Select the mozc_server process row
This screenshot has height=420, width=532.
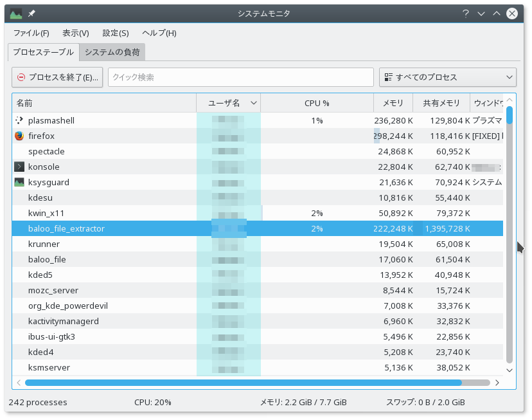point(258,290)
